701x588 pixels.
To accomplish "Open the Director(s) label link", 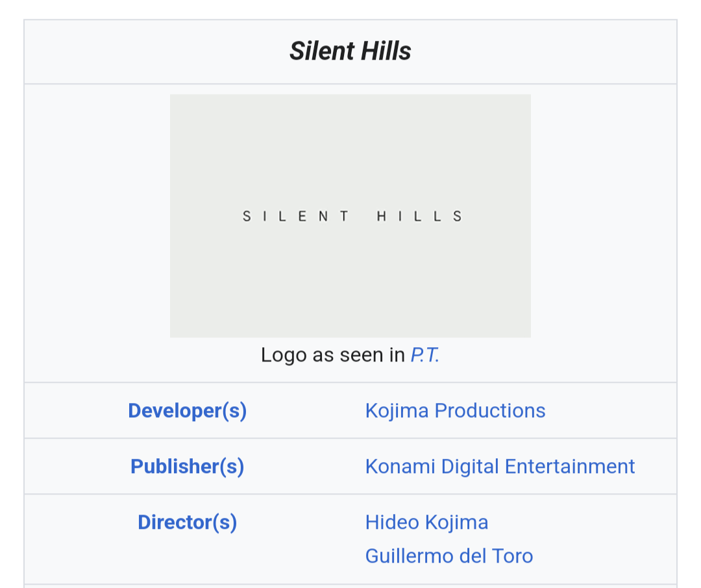I will point(188,522).
